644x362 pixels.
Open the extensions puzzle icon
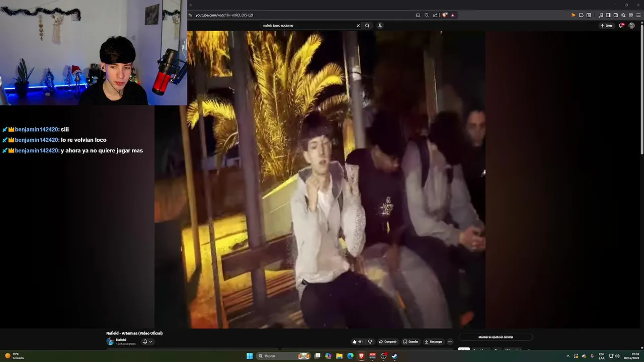click(x=581, y=15)
